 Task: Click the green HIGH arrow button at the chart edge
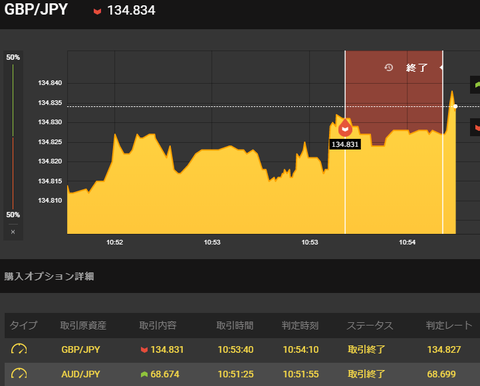pyautogui.click(x=476, y=85)
